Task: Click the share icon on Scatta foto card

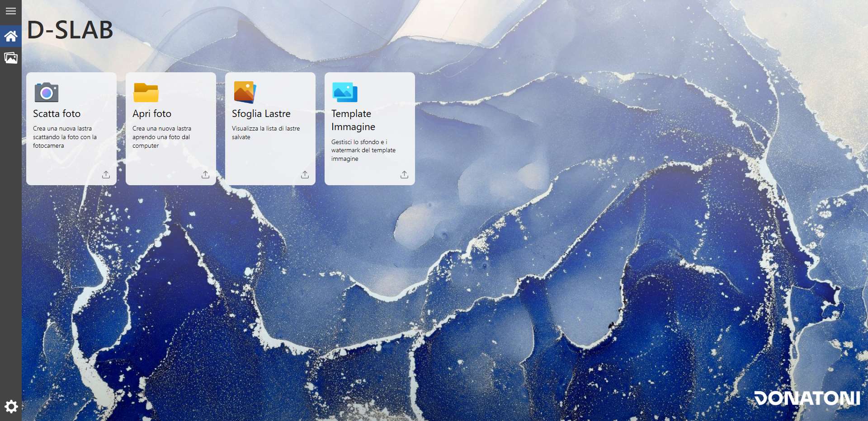Action: tap(106, 174)
